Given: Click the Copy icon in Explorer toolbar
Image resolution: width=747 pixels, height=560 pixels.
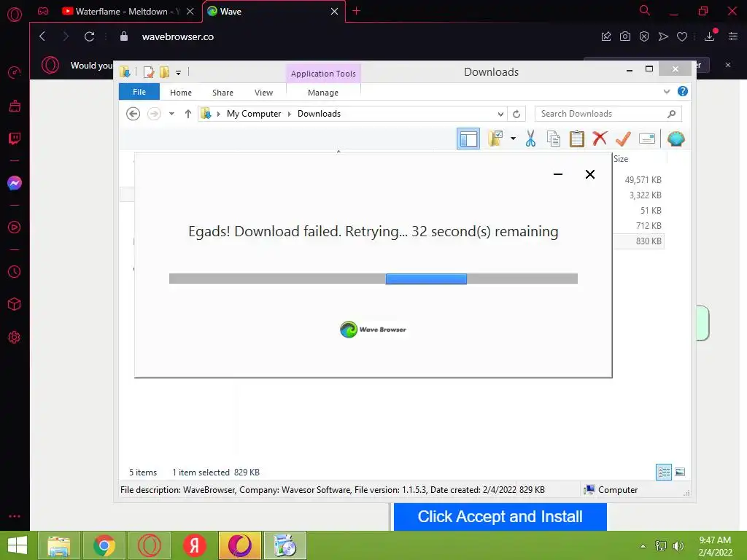Looking at the screenshot, I should coord(554,139).
